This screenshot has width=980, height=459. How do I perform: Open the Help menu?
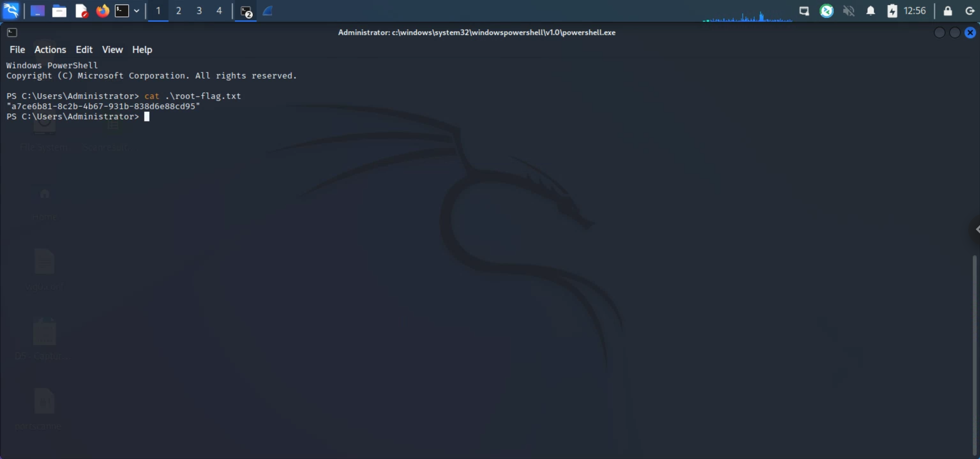[x=142, y=50]
